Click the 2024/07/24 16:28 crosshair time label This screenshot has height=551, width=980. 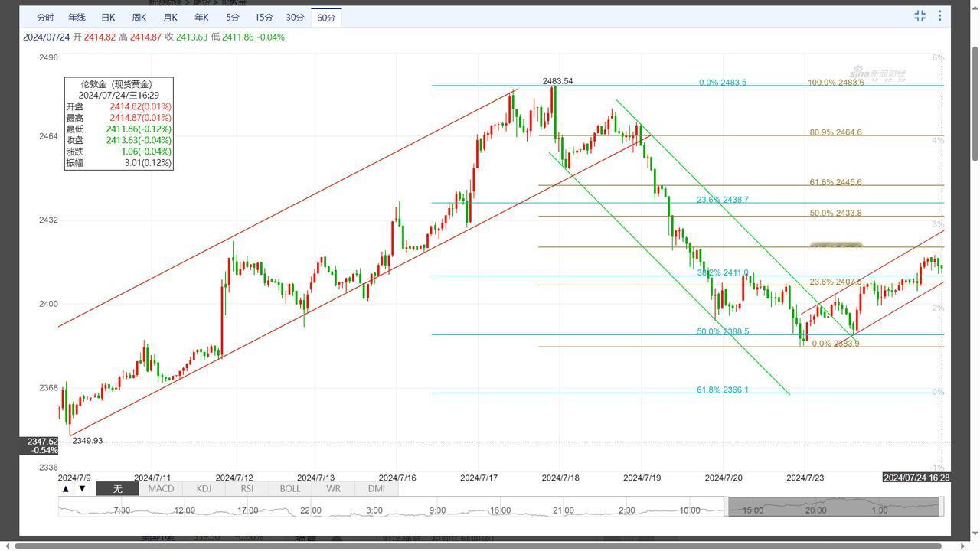tap(916, 478)
